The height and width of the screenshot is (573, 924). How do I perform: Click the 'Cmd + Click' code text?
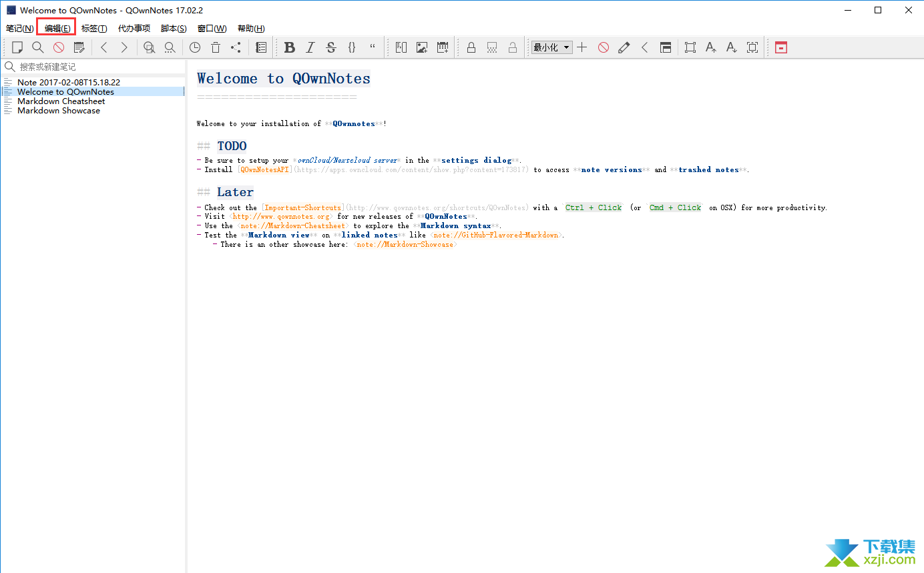coord(675,208)
